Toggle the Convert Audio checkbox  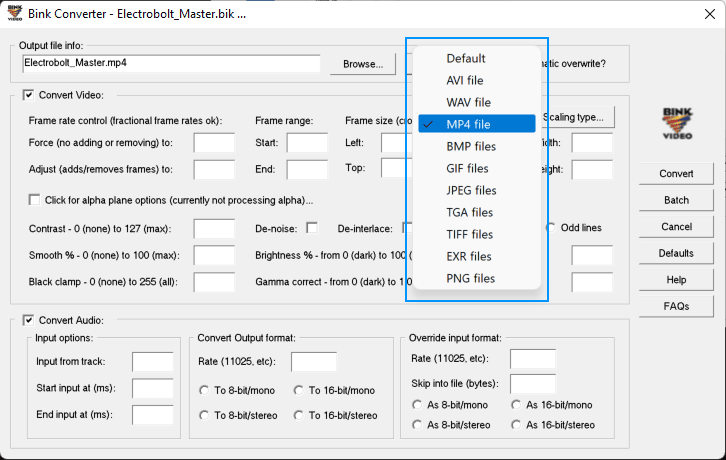coord(28,320)
